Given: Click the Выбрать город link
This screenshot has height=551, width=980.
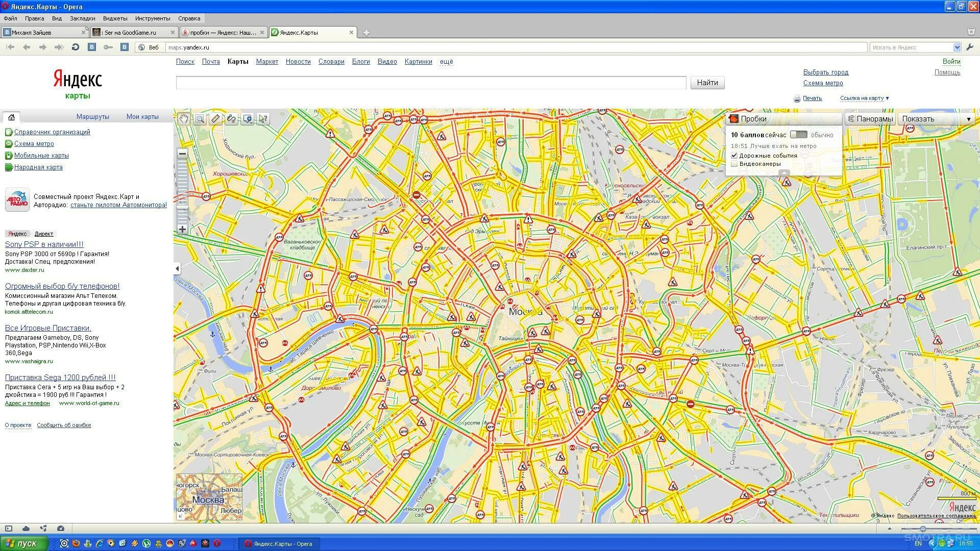Looking at the screenshot, I should 826,72.
